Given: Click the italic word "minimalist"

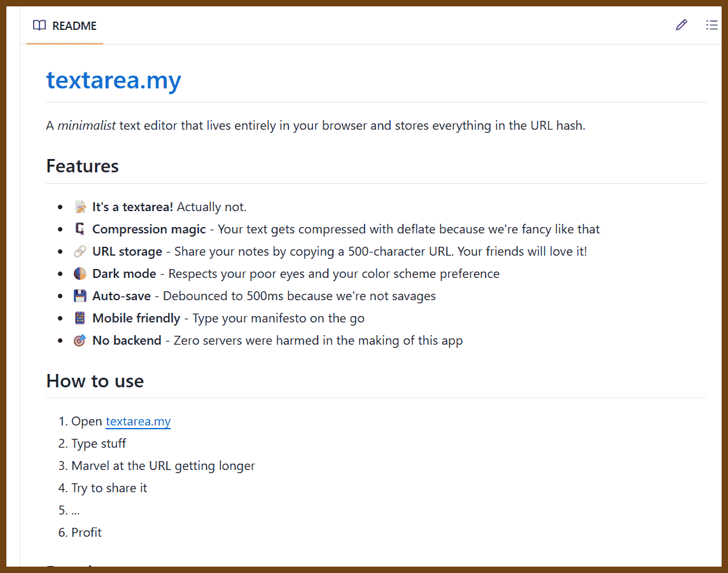Looking at the screenshot, I should click(x=87, y=126).
